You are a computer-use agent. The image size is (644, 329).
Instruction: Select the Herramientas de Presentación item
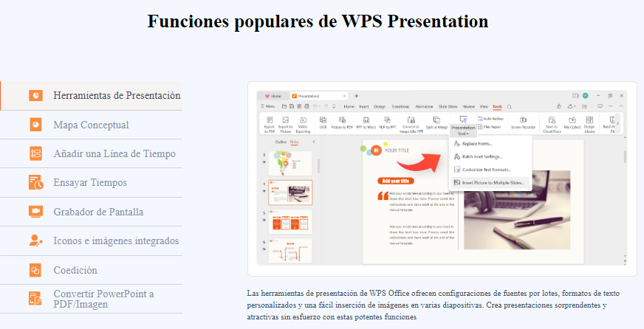tap(91, 96)
